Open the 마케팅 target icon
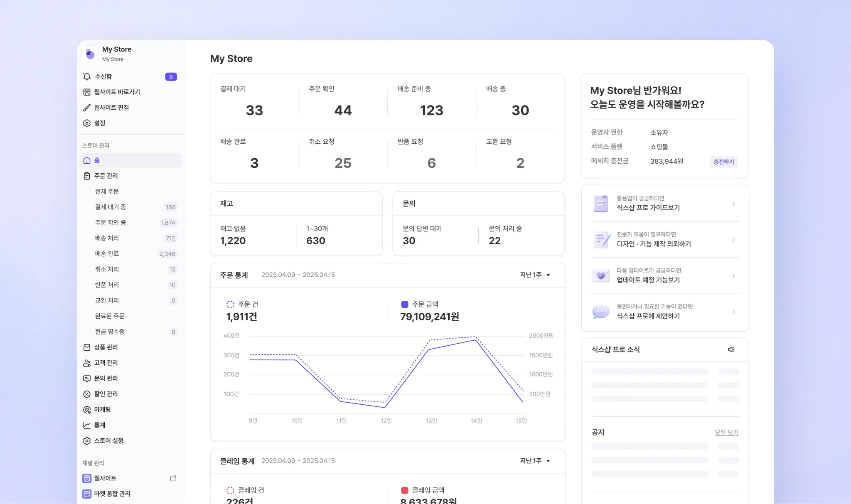851x504 pixels. [87, 410]
